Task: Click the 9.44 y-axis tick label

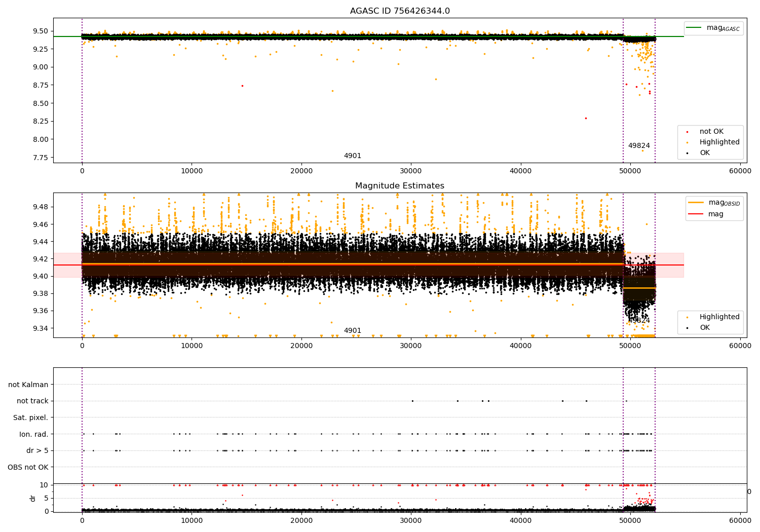Action: [x=40, y=242]
